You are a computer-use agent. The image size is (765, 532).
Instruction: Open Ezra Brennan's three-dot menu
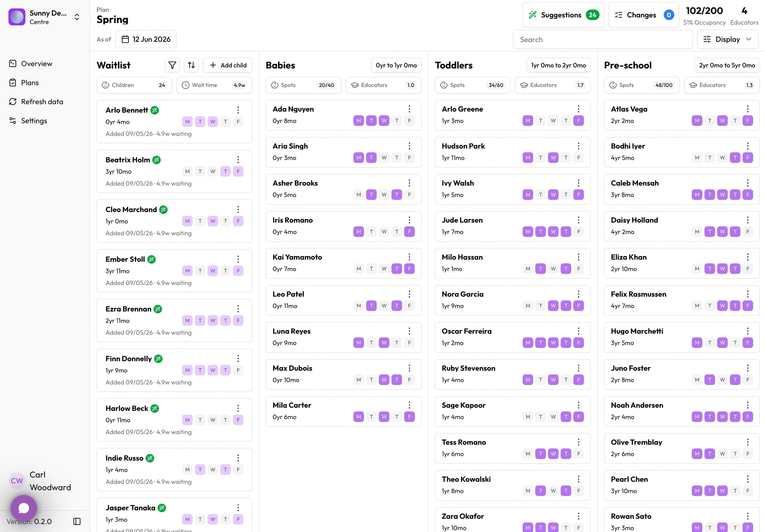click(238, 309)
